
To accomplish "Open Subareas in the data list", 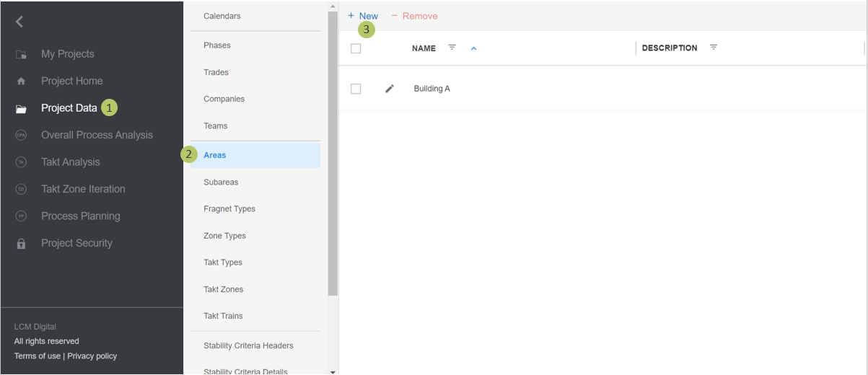I will pyautogui.click(x=221, y=182).
